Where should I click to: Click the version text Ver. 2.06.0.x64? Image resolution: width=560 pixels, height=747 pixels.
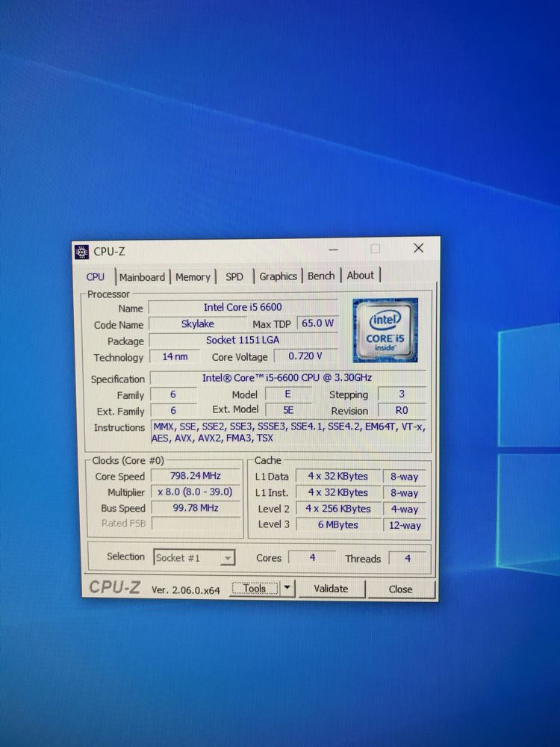coord(186,590)
